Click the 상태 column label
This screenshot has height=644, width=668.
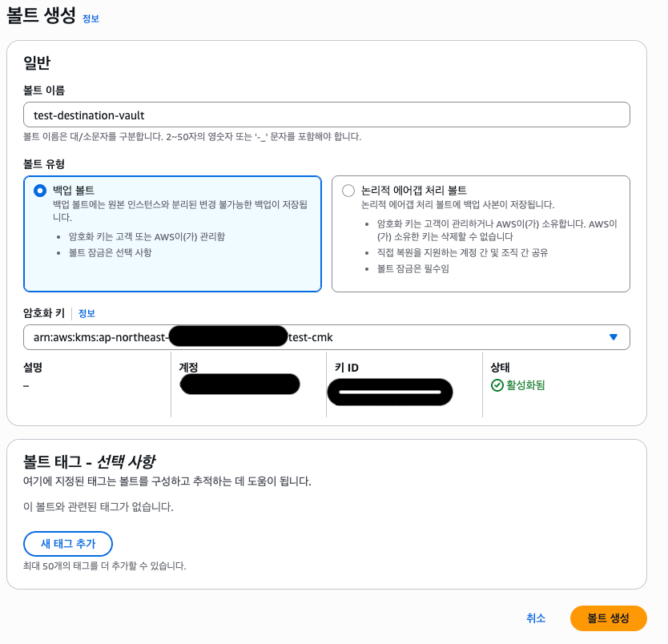pyautogui.click(x=501, y=368)
